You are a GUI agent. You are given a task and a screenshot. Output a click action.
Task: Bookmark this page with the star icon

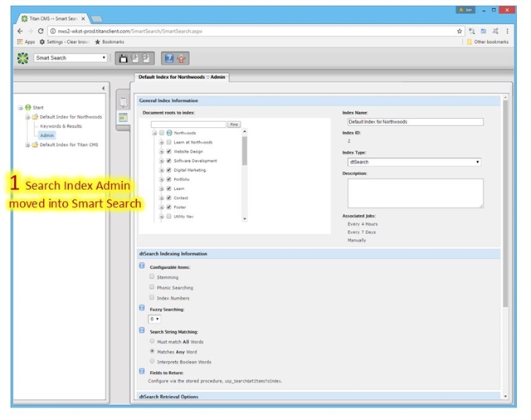459,32
